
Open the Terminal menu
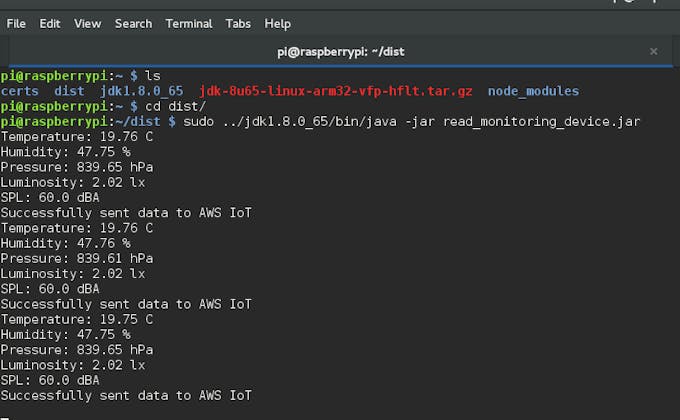[x=189, y=23]
